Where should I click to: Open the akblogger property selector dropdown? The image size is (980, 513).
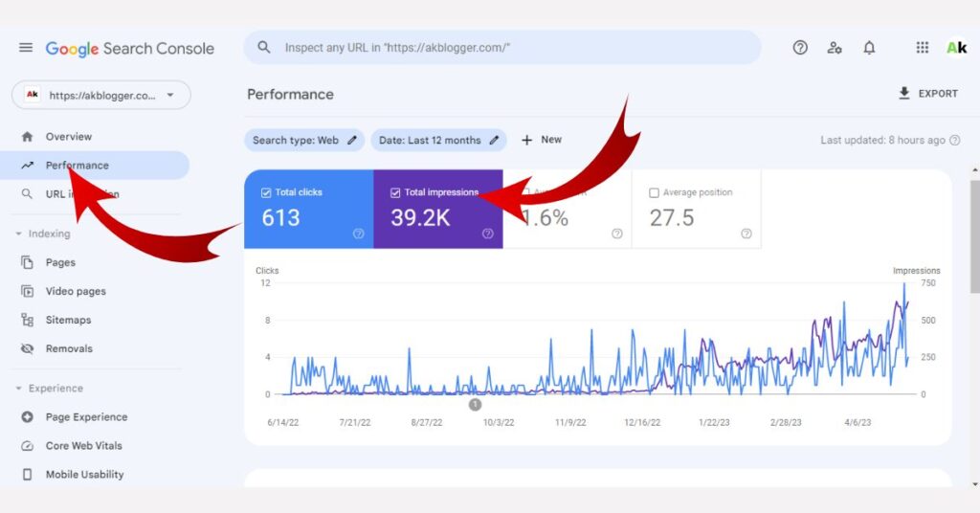click(x=101, y=95)
